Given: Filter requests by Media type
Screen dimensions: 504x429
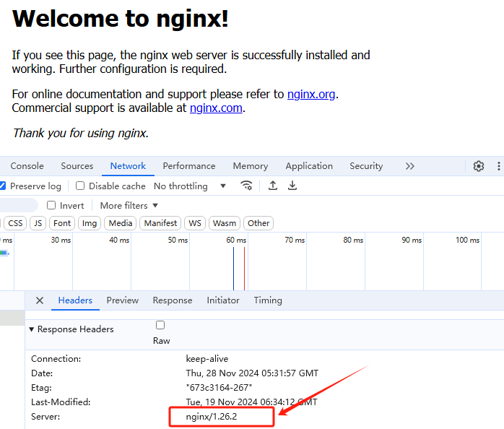Looking at the screenshot, I should (x=120, y=223).
